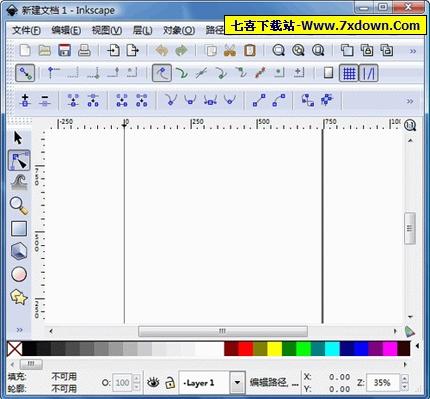Open color management icon at bottom right of canvas
The width and height of the screenshot is (430, 399).
coord(409,331)
